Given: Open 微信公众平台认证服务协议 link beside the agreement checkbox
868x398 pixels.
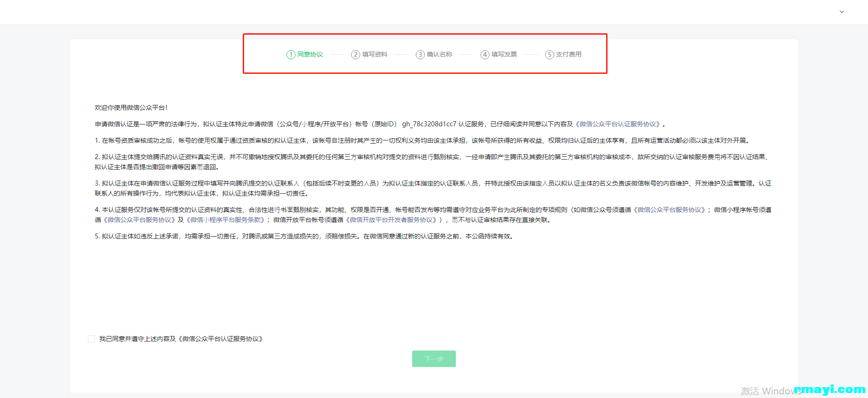Looking at the screenshot, I should [x=220, y=339].
